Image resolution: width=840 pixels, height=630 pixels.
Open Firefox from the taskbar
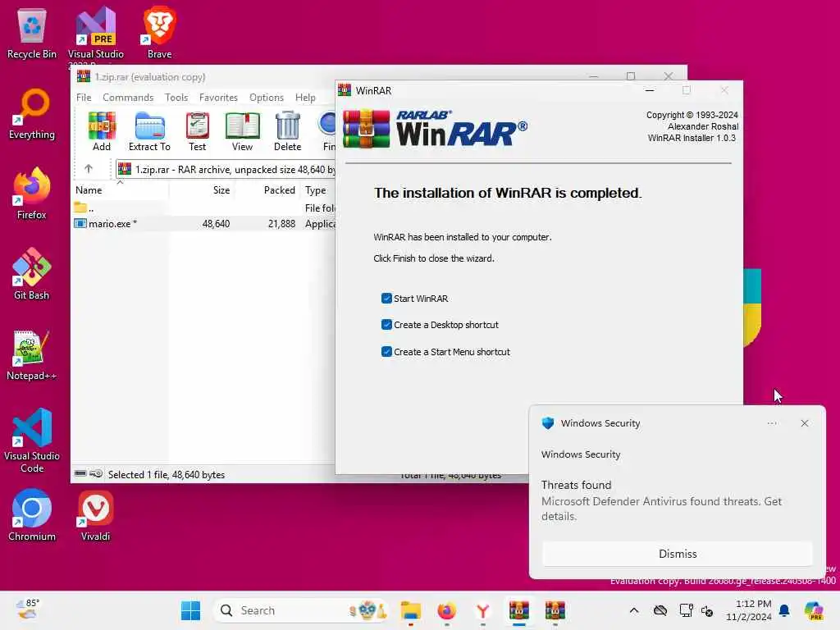tap(447, 610)
